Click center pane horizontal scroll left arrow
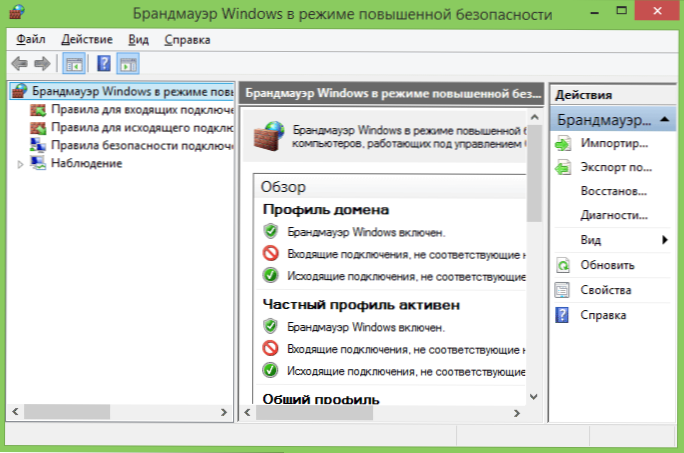The image size is (684, 453). coord(247,412)
